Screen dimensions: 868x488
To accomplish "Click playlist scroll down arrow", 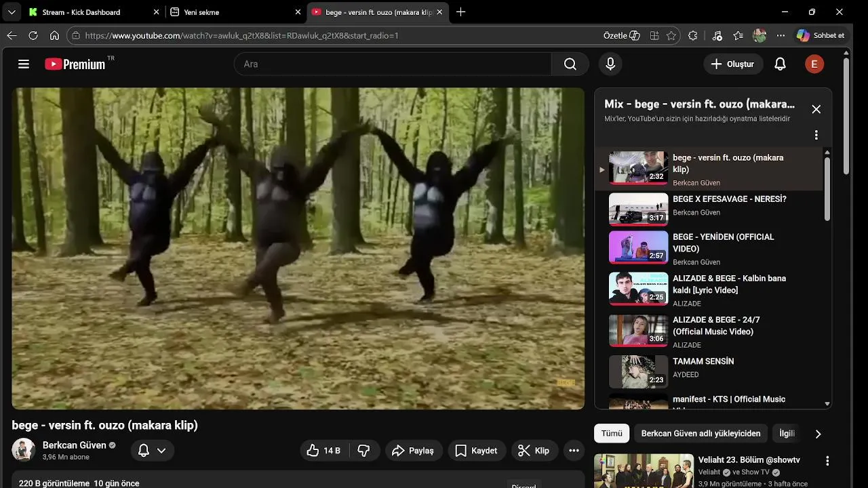I will 827,404.
